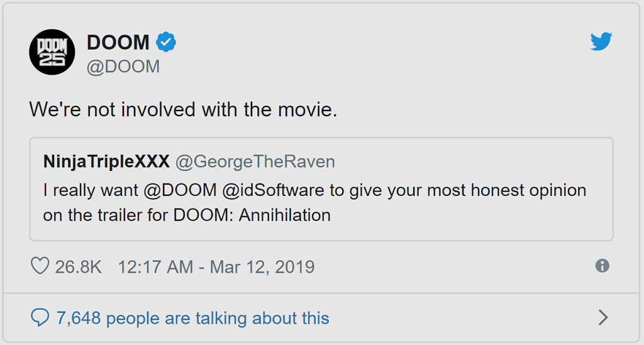Click the Twitter Ads info icon
Screen dimensions: 644x345
pyautogui.click(x=602, y=266)
